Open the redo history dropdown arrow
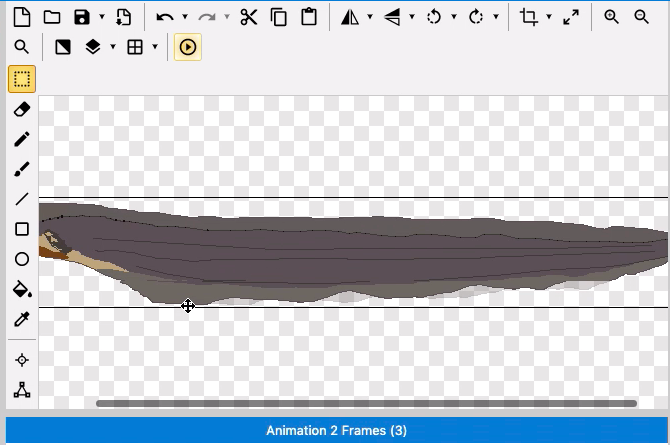 coord(227,17)
